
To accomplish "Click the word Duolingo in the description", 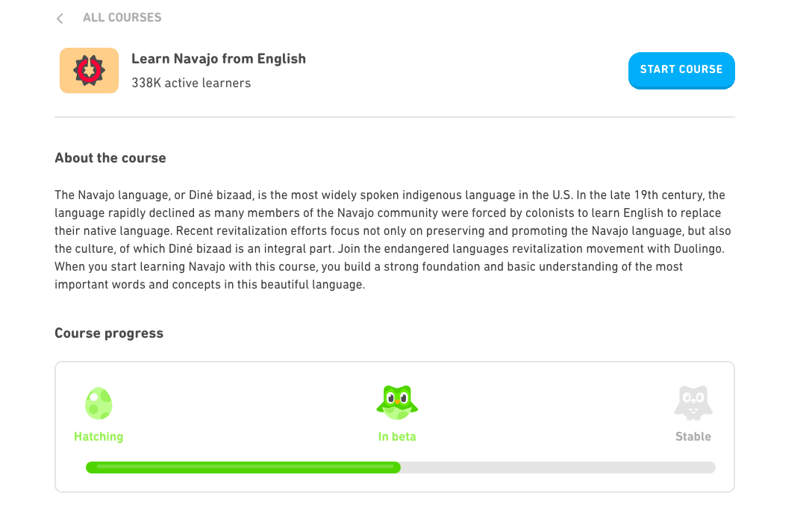I will [x=698, y=249].
